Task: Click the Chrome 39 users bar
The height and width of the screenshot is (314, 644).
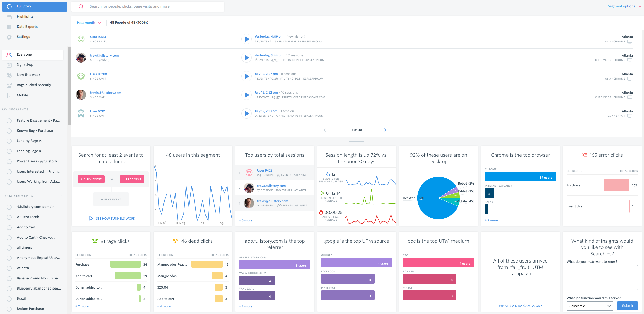Action: (520, 177)
